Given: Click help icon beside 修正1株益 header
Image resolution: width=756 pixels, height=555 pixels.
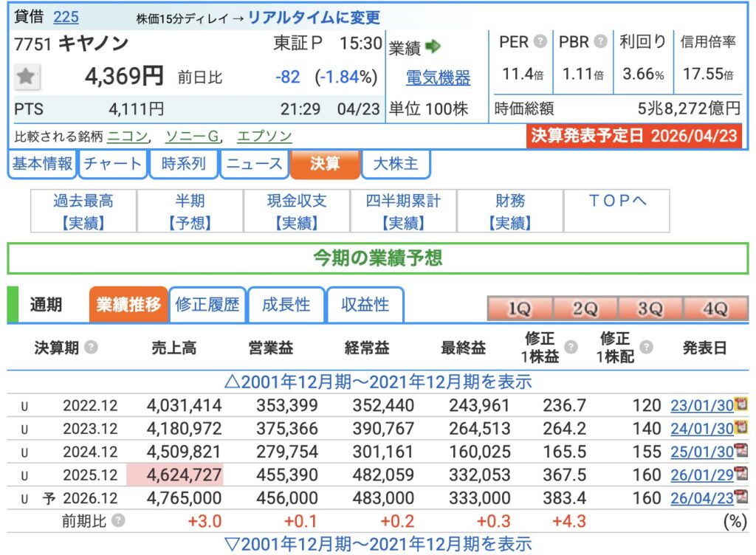Looking at the screenshot, I should 571,347.
